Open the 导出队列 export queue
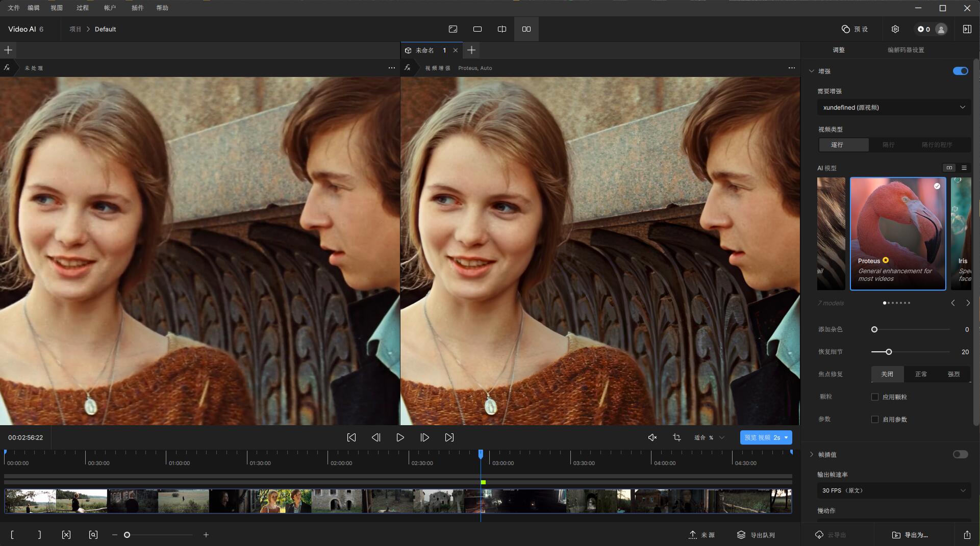The height and width of the screenshot is (546, 980). coord(756,535)
